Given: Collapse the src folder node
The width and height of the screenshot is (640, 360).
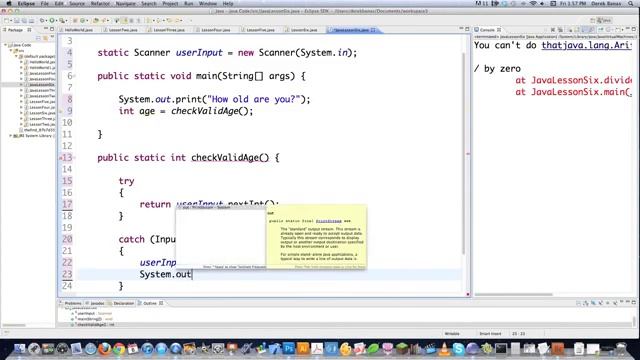Looking at the screenshot, I should point(11,51).
